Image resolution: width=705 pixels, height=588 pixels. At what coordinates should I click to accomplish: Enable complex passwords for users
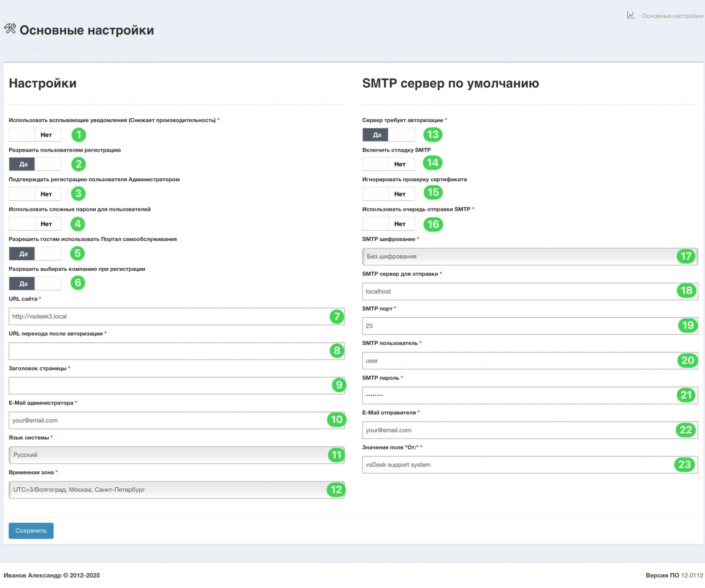tap(35, 224)
